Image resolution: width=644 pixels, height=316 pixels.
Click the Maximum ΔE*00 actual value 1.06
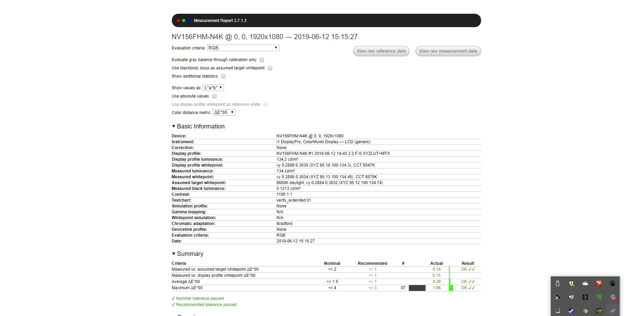(x=436, y=288)
